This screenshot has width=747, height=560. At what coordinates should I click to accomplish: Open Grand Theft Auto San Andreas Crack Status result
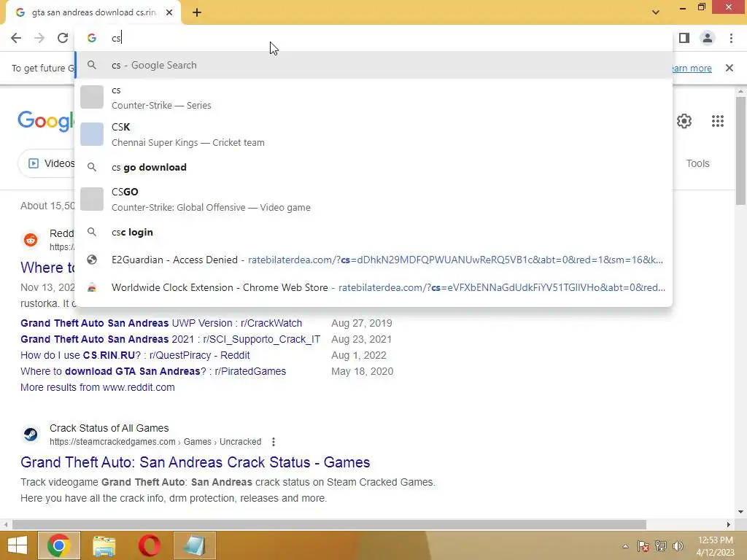(x=195, y=462)
